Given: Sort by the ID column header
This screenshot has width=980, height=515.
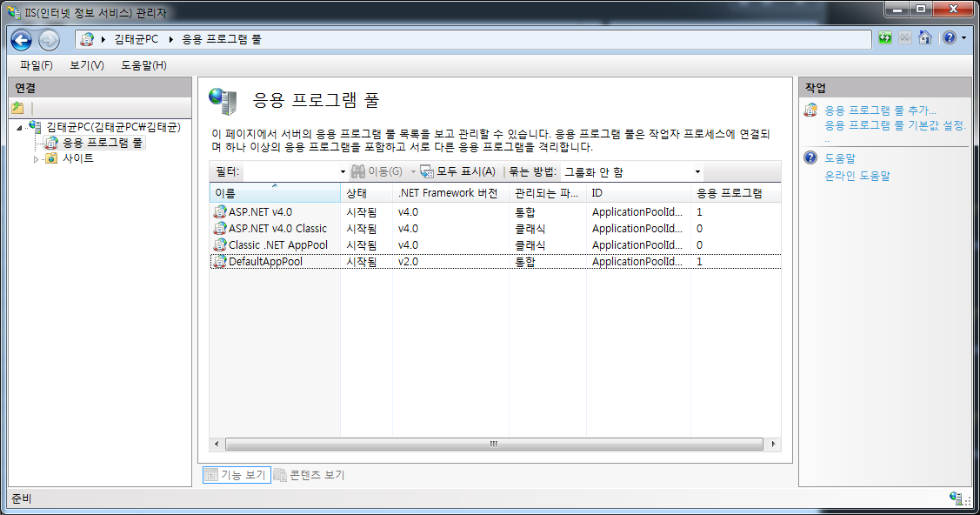Looking at the screenshot, I should (x=639, y=193).
